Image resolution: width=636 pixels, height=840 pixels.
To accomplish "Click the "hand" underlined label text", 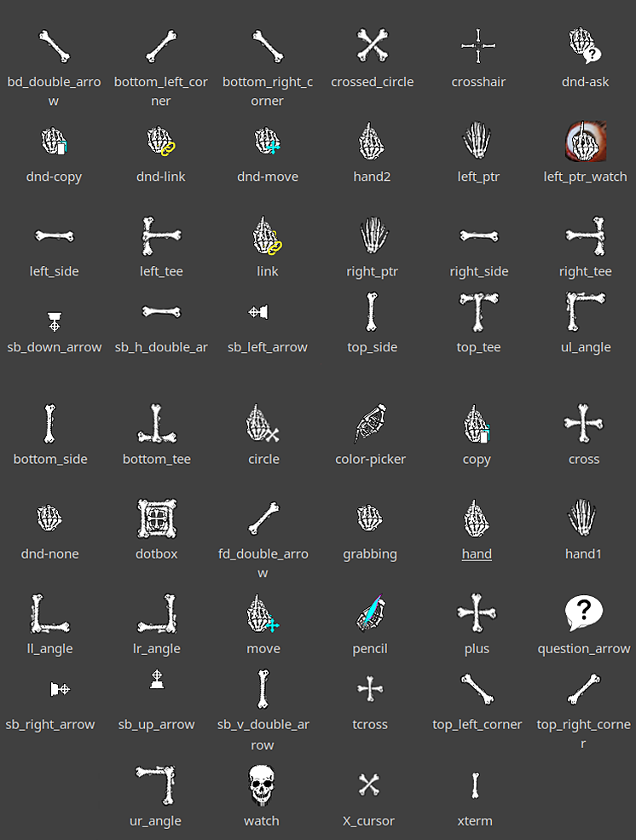I will (x=477, y=554).
